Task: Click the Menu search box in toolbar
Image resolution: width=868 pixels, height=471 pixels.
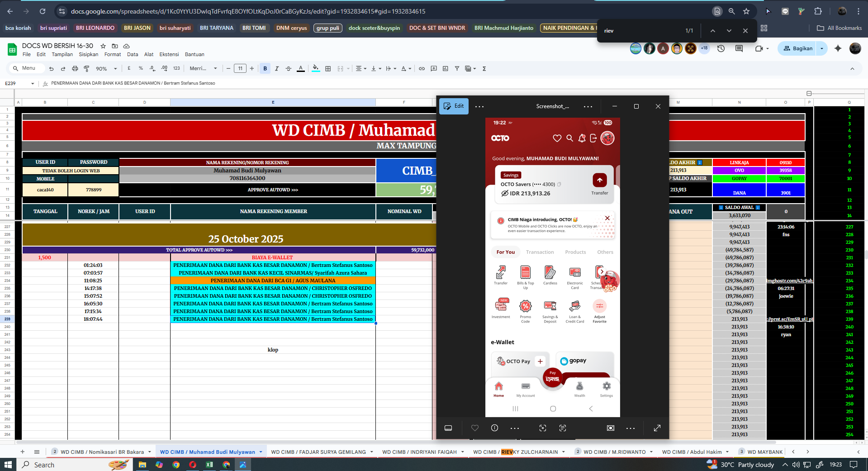Action: 27,68
